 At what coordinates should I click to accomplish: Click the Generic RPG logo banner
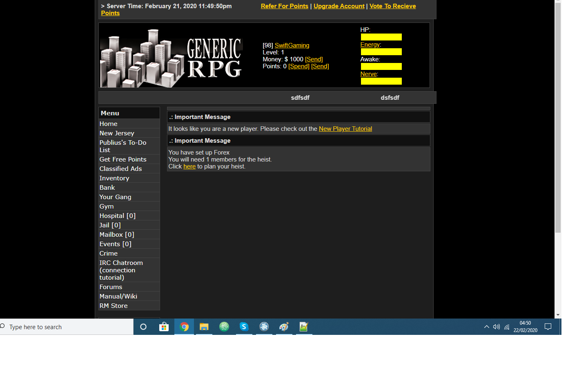[x=172, y=58]
